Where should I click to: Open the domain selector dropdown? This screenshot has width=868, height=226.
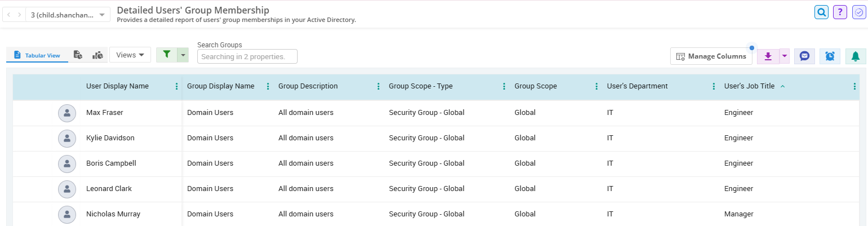pyautogui.click(x=68, y=15)
